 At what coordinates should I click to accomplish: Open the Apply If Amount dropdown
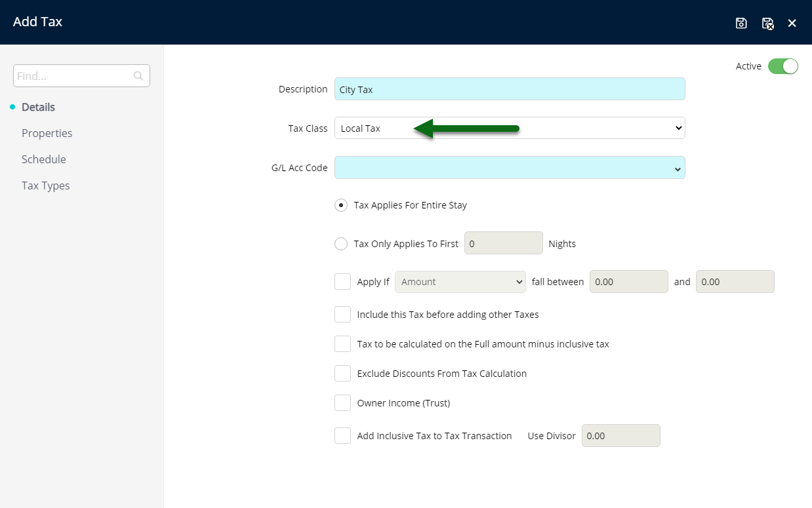pos(460,282)
